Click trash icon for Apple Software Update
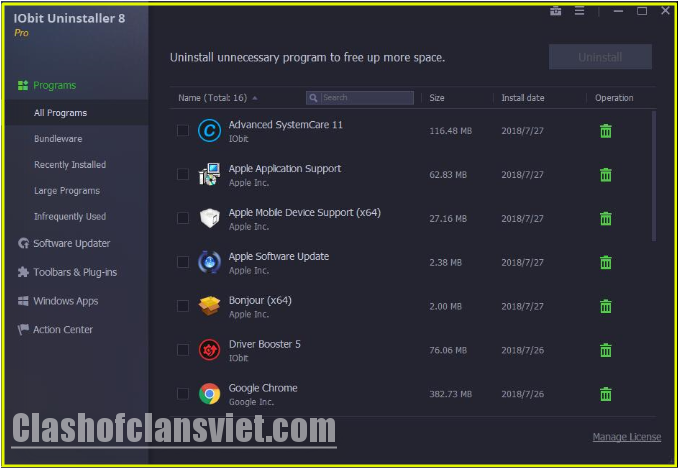The width and height of the screenshot is (679, 469). tap(605, 262)
